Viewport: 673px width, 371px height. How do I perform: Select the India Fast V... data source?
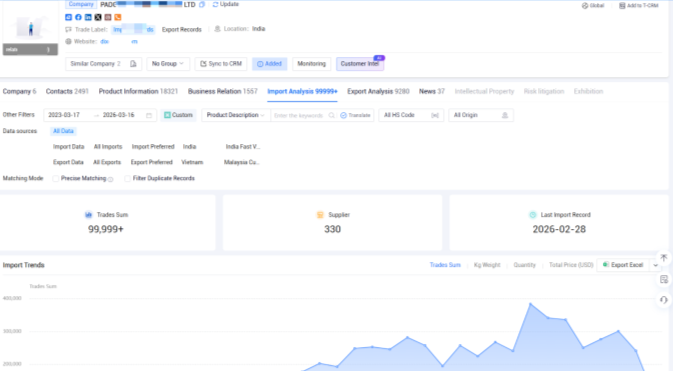(x=243, y=147)
